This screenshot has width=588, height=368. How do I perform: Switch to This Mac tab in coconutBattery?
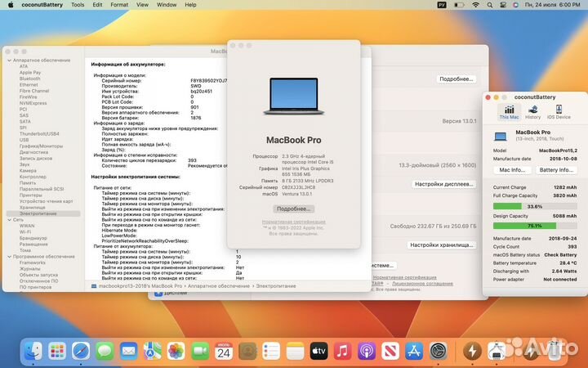[509, 112]
